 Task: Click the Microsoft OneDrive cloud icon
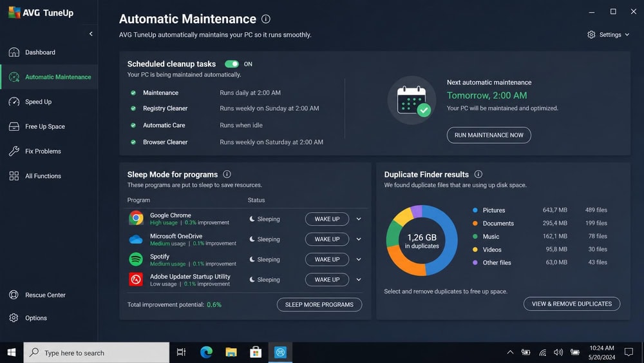click(x=136, y=239)
